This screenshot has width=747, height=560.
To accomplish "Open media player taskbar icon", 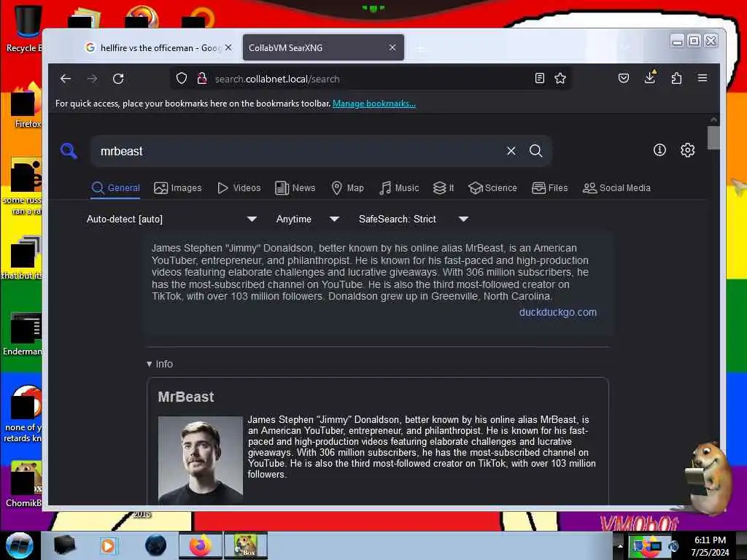I will coord(108,545).
